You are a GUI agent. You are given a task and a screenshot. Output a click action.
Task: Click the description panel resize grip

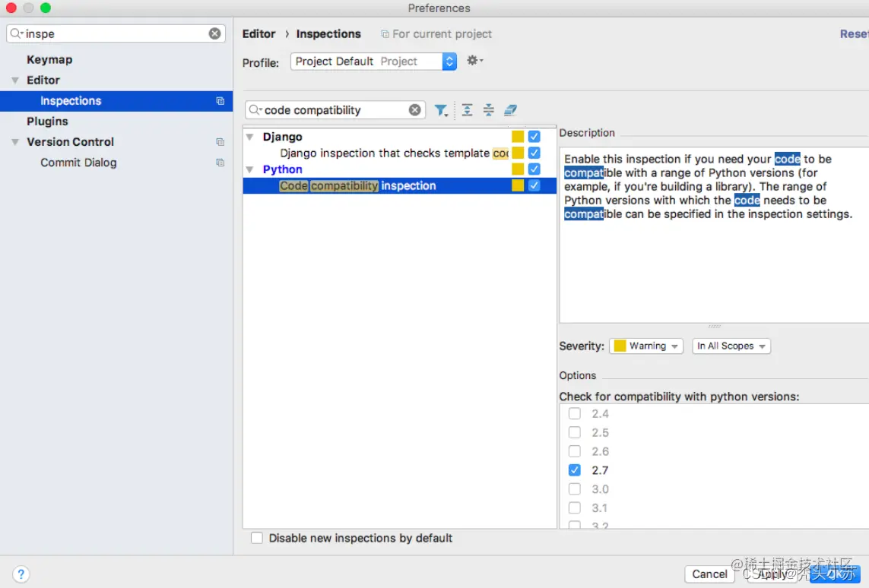[715, 326]
